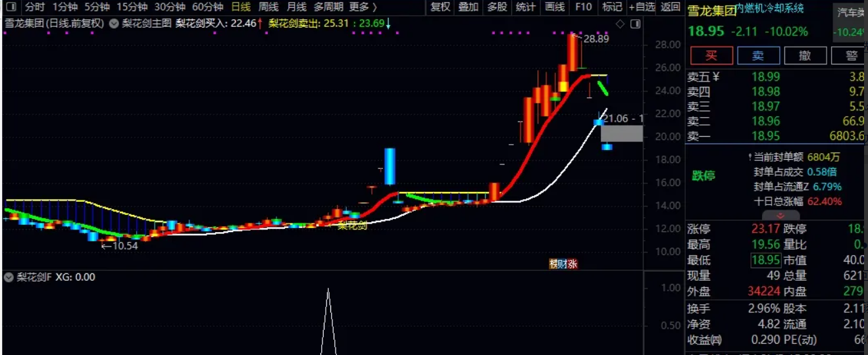The width and height of the screenshot is (868, 355).
Task: Click the yellow 梨花剑 signal label
Action: [x=352, y=226]
